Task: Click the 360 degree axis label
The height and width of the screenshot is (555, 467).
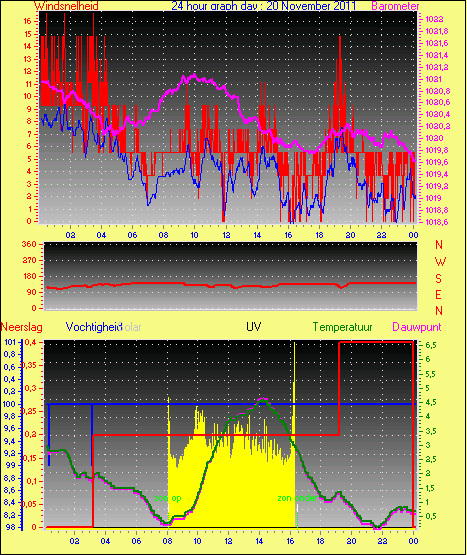Action: point(29,245)
